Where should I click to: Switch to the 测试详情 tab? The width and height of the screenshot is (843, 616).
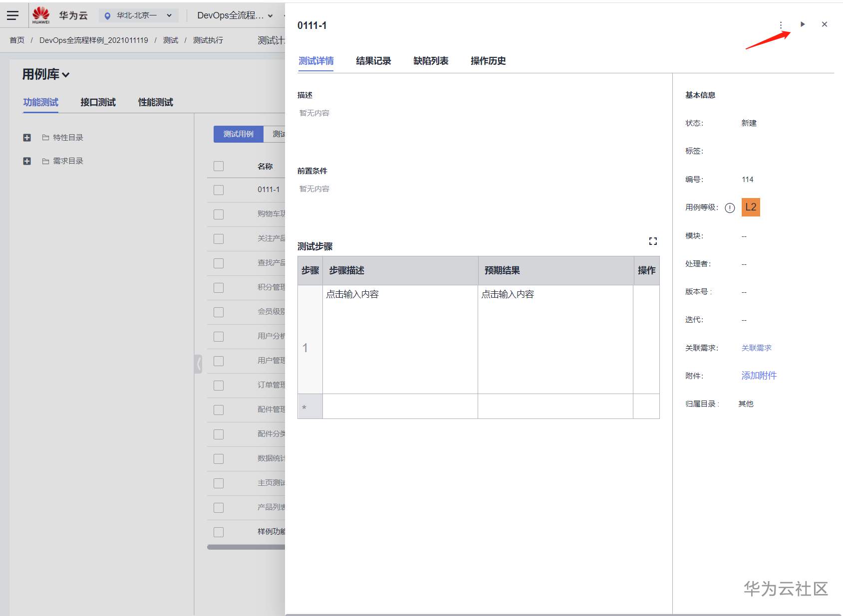coord(316,61)
